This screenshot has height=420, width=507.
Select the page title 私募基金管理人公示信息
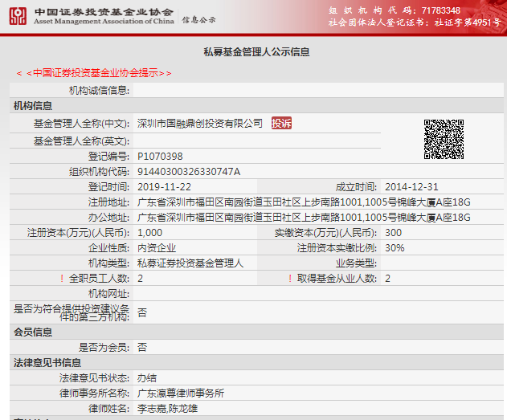pyautogui.click(x=256, y=52)
